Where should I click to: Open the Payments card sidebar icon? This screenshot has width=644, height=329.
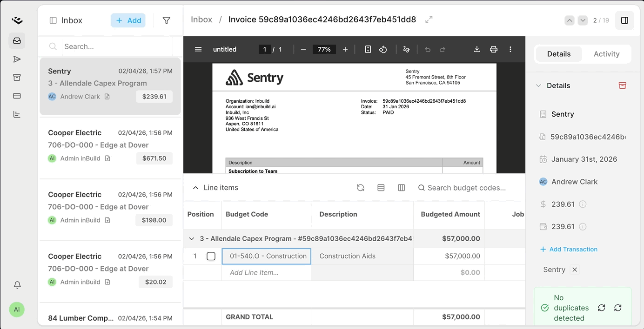17,96
